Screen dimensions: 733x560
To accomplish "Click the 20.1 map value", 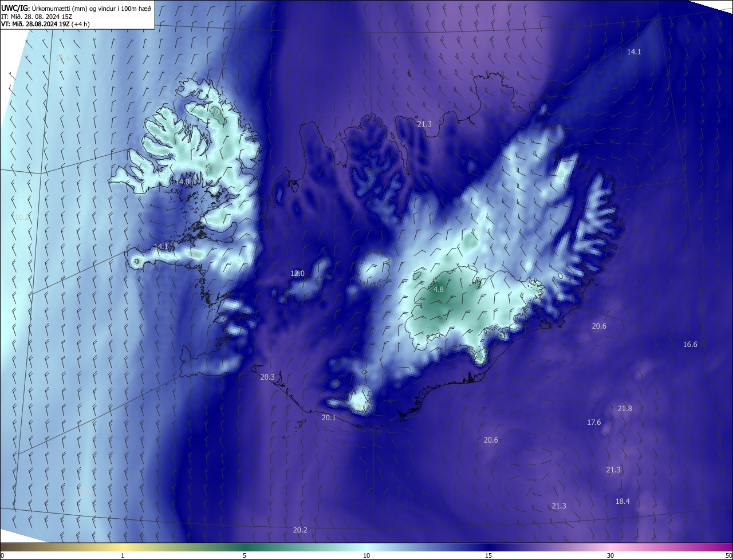I will 329,418.
